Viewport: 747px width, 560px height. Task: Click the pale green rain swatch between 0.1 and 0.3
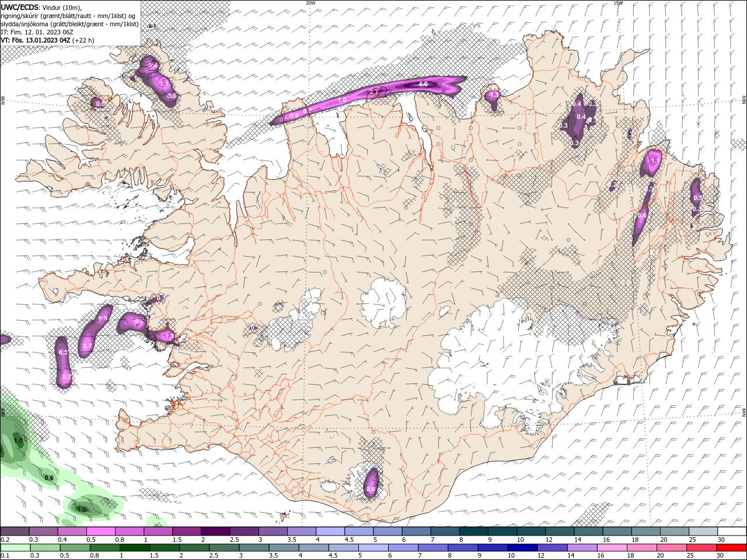pos(15,548)
